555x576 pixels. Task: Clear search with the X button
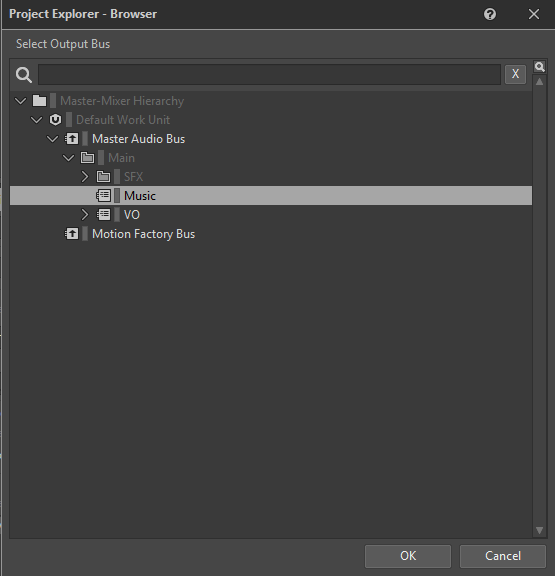(515, 74)
